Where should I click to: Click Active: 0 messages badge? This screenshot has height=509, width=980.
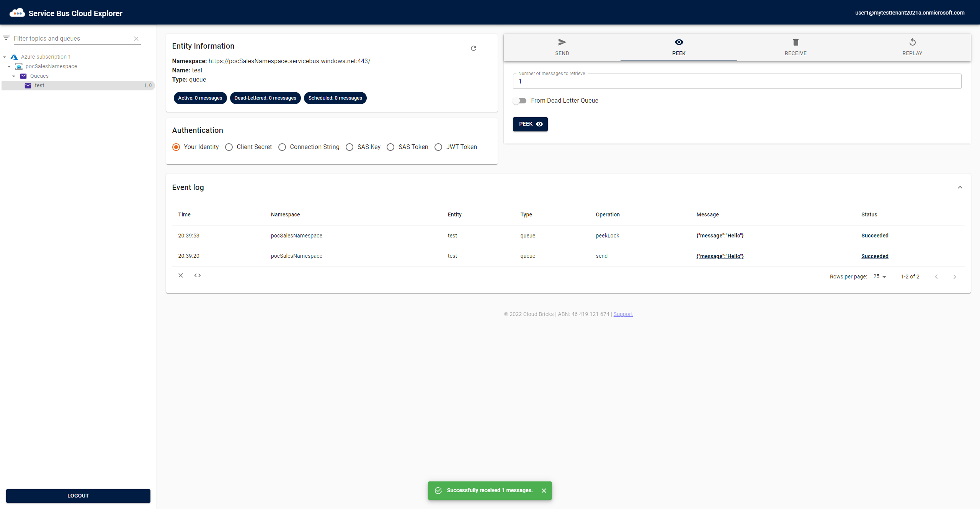(x=200, y=98)
